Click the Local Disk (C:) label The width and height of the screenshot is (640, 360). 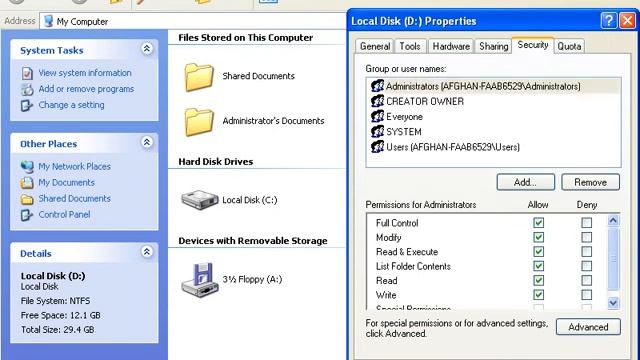(250, 200)
